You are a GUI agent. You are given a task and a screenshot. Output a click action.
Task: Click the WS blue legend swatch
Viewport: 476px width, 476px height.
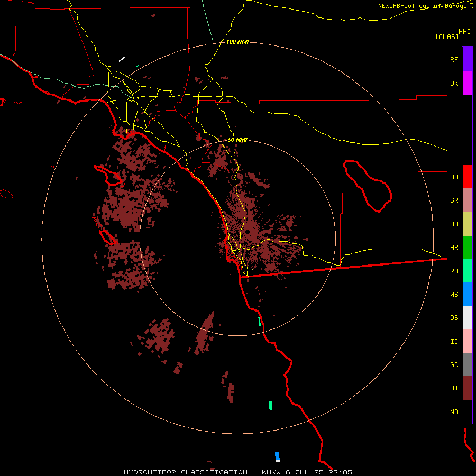pyautogui.click(x=467, y=294)
